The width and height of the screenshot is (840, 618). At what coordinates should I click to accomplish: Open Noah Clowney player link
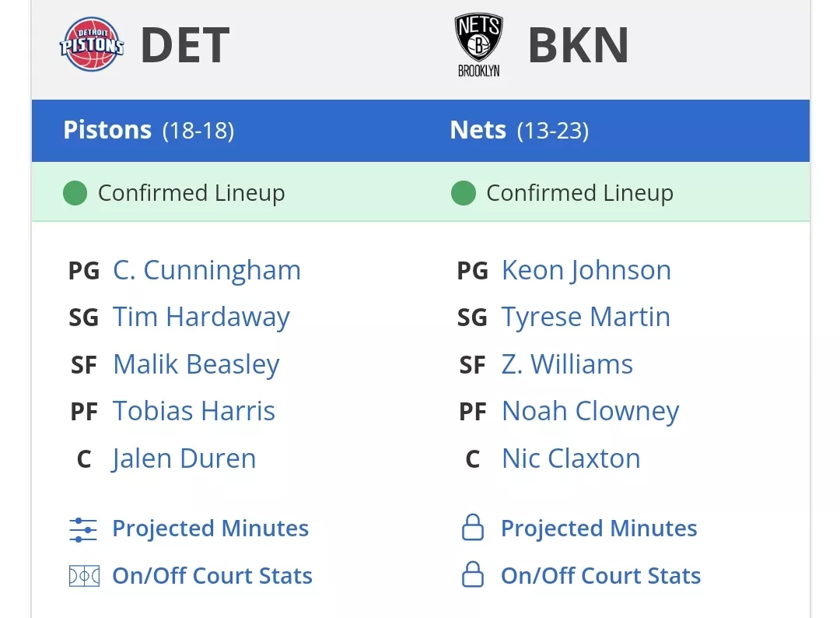click(590, 412)
